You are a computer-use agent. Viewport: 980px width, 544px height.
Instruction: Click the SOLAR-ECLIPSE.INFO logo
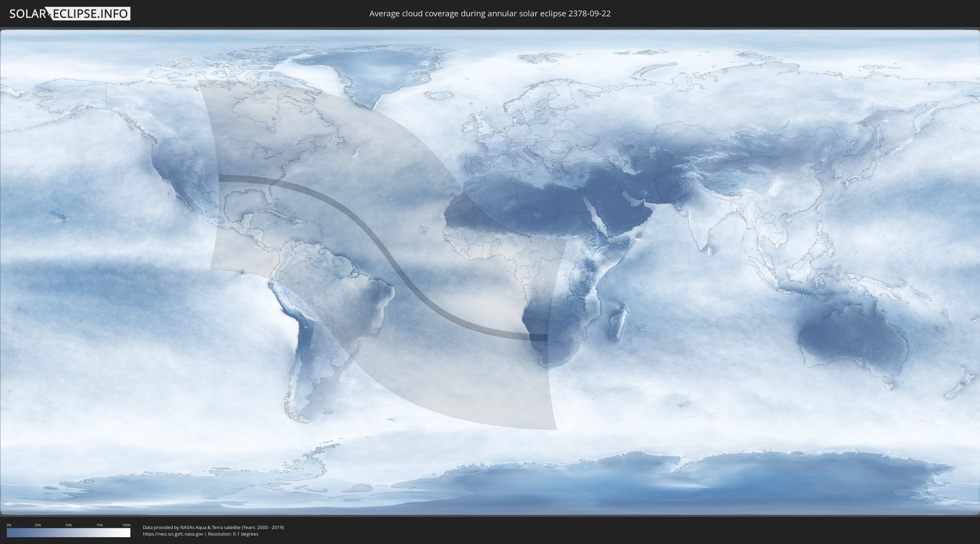tap(70, 14)
